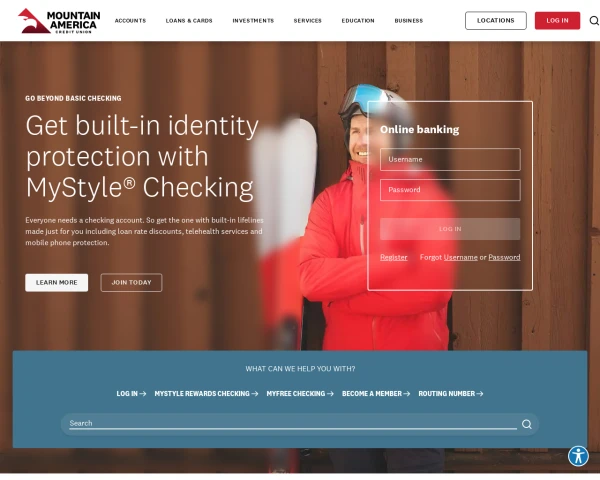The width and height of the screenshot is (600, 480).
Task: Click the Locations button
Action: (496, 21)
